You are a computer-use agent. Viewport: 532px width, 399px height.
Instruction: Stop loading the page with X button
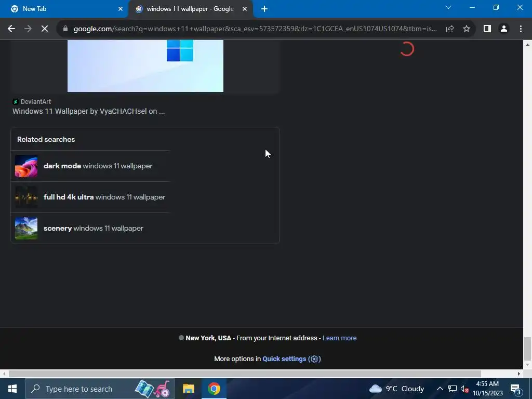[45, 29]
